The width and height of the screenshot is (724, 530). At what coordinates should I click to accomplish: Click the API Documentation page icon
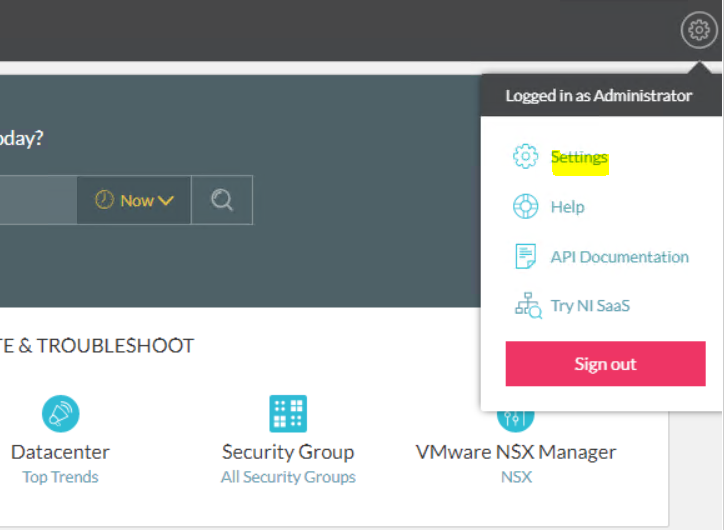(x=526, y=256)
